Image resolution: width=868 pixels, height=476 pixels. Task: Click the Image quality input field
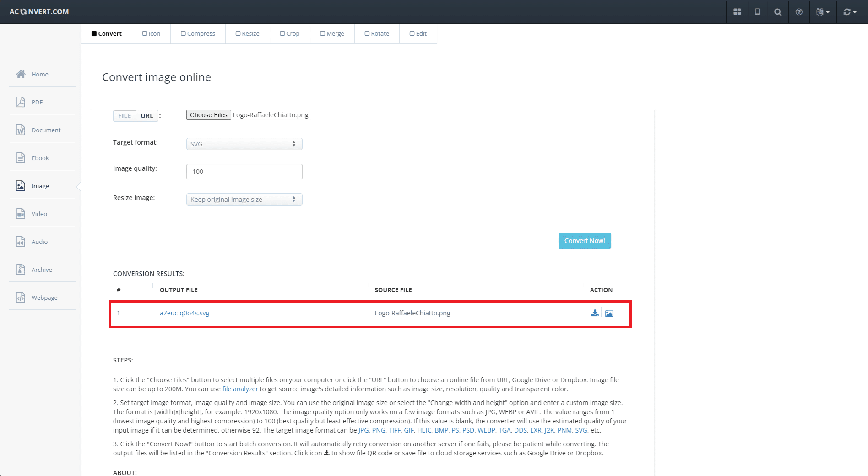click(244, 172)
